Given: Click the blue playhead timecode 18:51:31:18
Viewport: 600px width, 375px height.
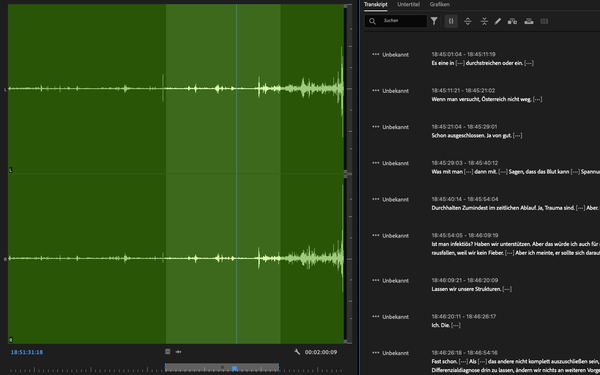Looking at the screenshot, I should pyautogui.click(x=27, y=352).
